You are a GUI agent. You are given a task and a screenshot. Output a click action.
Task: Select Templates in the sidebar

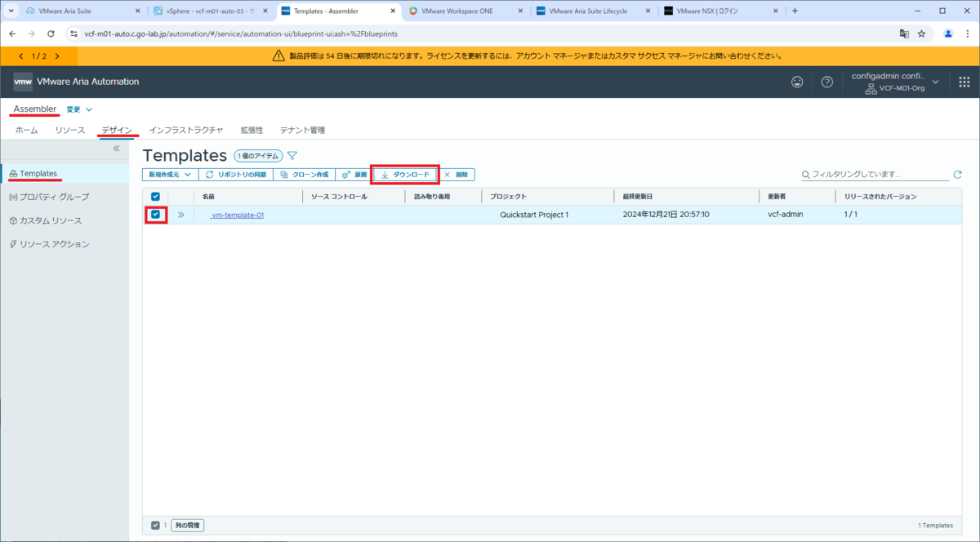pos(65,173)
